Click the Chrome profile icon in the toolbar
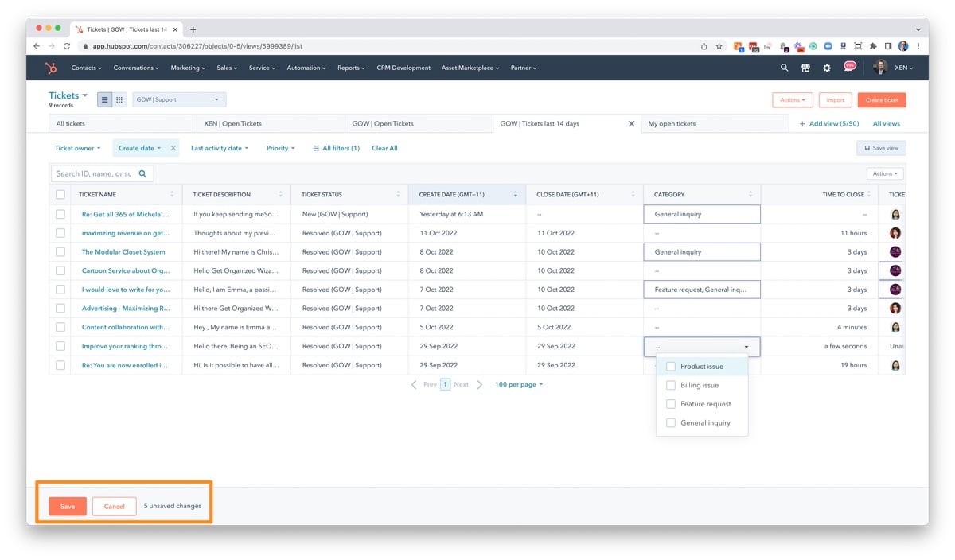The width and height of the screenshot is (955, 560). coord(902,45)
